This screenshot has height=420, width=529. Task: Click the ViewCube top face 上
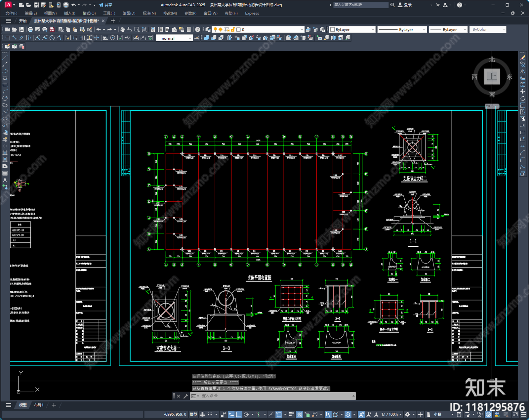(492, 77)
